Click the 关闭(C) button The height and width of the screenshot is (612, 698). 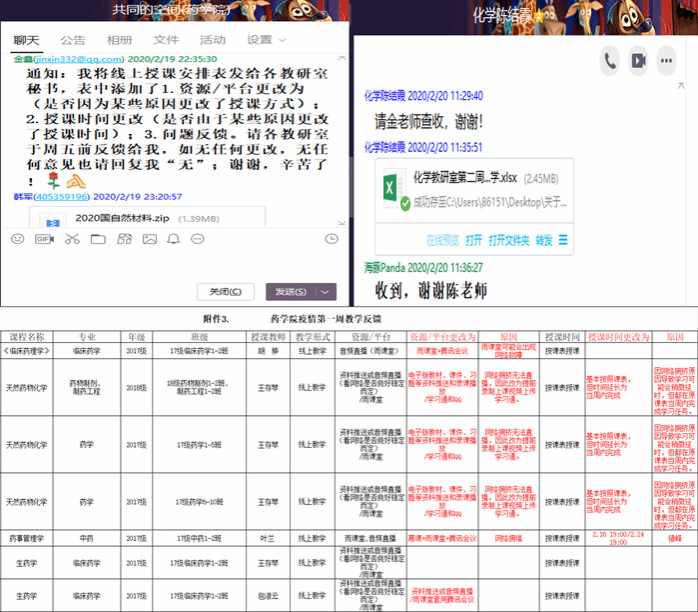(x=225, y=292)
